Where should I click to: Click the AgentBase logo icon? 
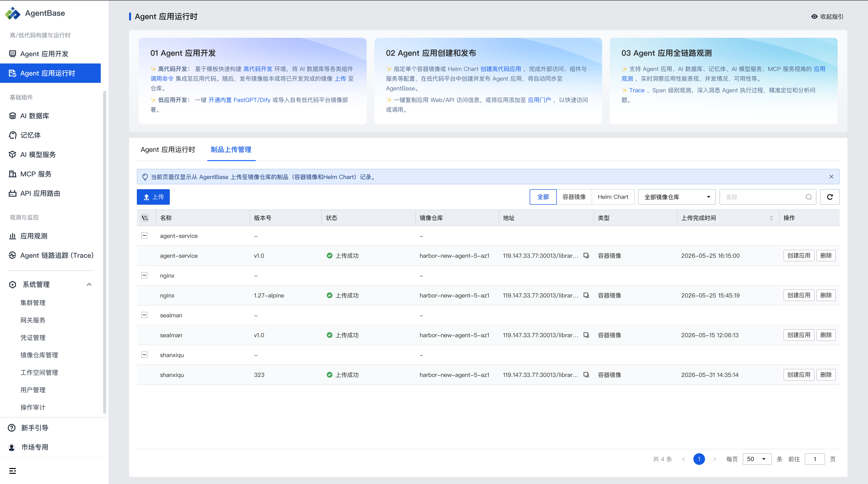coord(13,13)
